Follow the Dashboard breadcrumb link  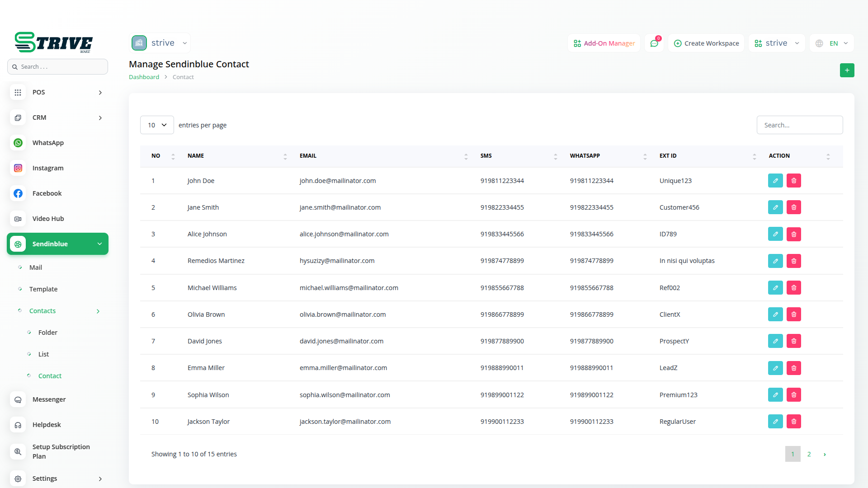pyautogui.click(x=144, y=77)
